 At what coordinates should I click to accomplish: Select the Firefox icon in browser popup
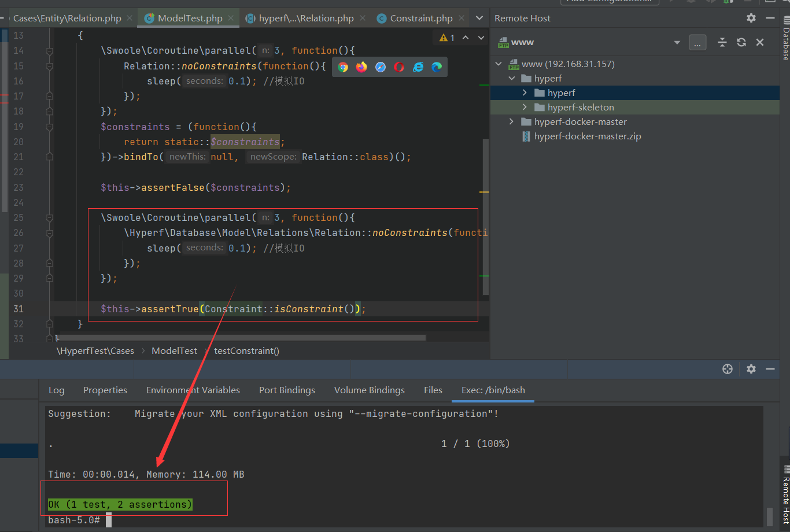361,66
